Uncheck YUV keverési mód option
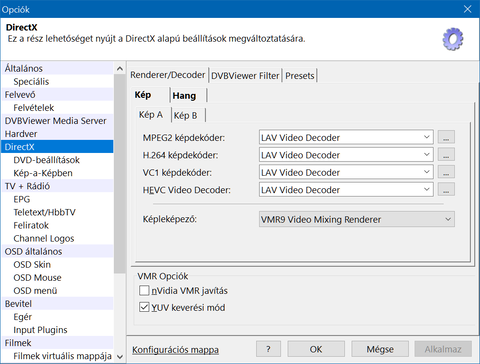This screenshot has height=364, width=480. [x=144, y=307]
